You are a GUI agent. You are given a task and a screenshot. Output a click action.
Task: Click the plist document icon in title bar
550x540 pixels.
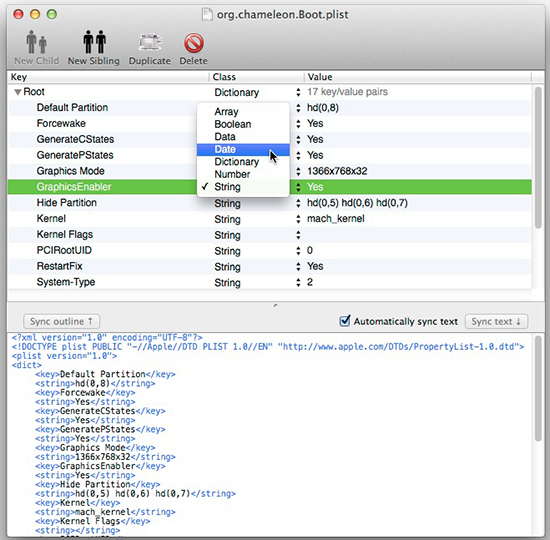(x=207, y=14)
